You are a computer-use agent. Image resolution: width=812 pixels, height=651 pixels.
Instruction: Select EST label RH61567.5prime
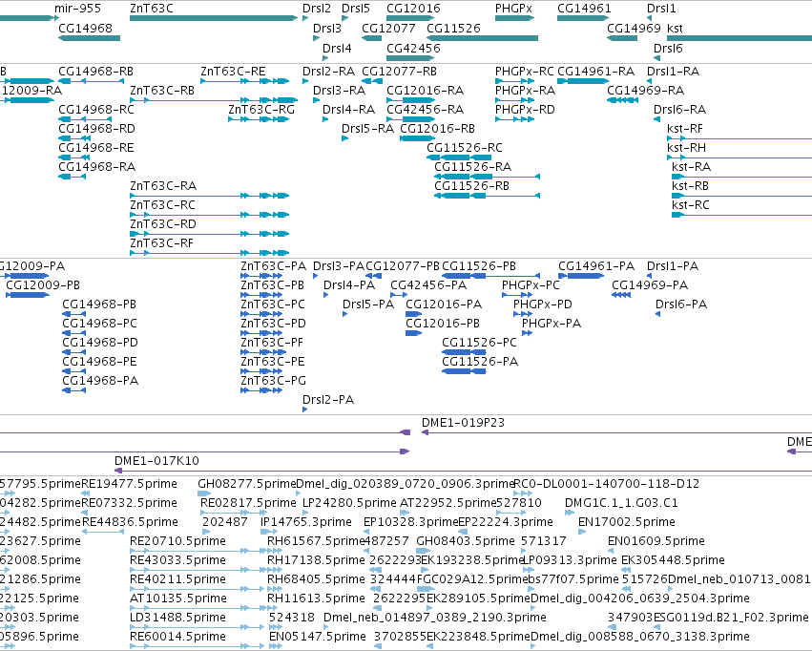(316, 540)
